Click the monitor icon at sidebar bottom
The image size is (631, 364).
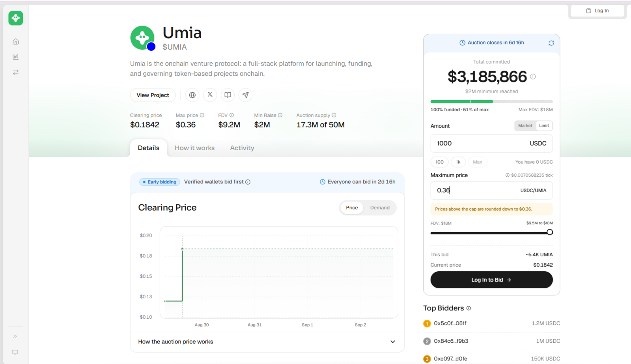[15, 353]
